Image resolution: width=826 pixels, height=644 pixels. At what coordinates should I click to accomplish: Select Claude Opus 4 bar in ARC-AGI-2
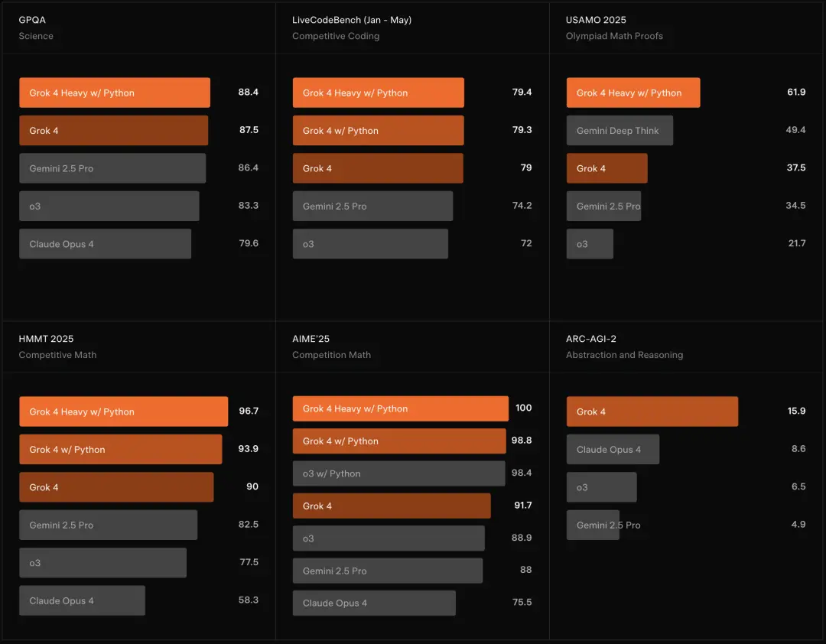pyautogui.click(x=613, y=450)
